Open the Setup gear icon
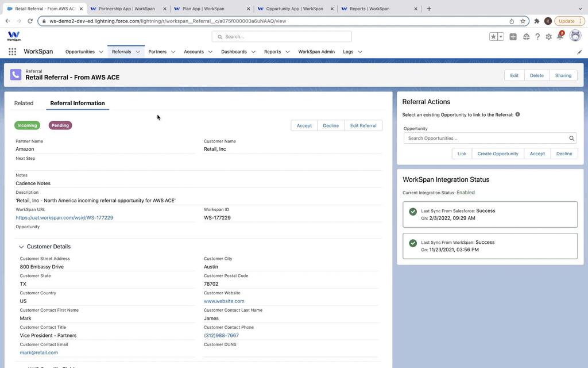Image resolution: width=588 pixels, height=368 pixels. (x=548, y=37)
